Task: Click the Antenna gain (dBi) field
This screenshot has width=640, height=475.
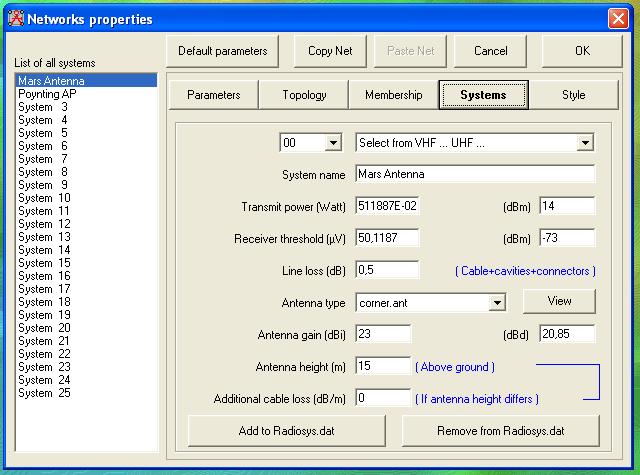Action: pyautogui.click(x=383, y=334)
